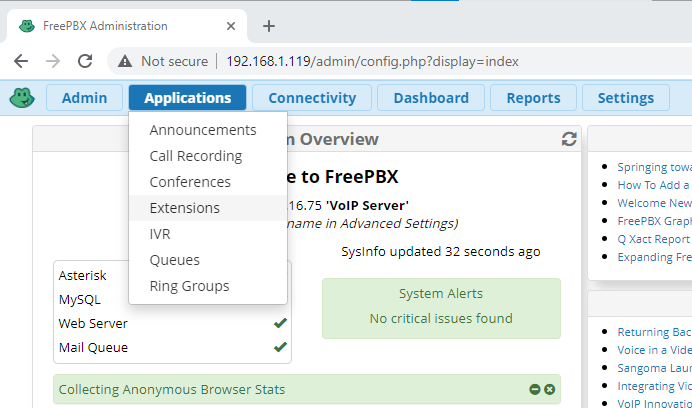Click the frog favicon on browser tab
The width and height of the screenshot is (692, 408).
tap(27, 26)
